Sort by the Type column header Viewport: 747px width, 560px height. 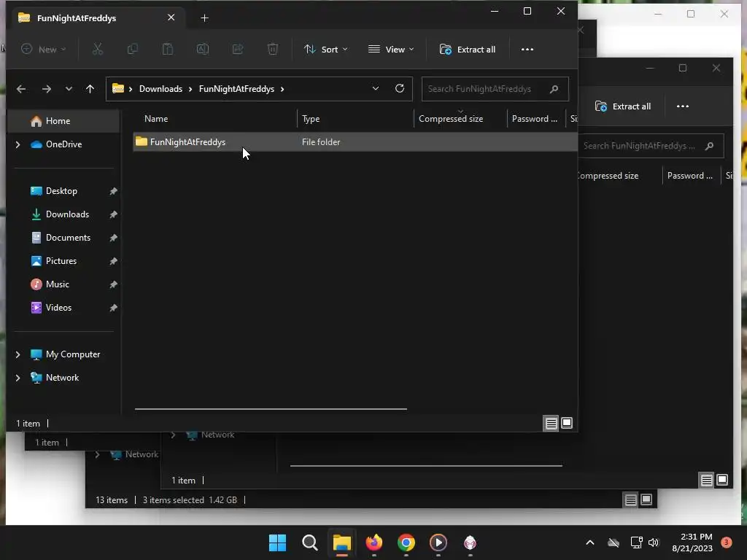click(311, 119)
